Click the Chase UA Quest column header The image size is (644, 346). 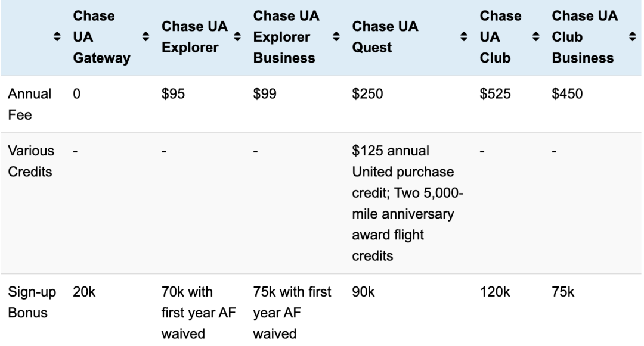tap(385, 37)
